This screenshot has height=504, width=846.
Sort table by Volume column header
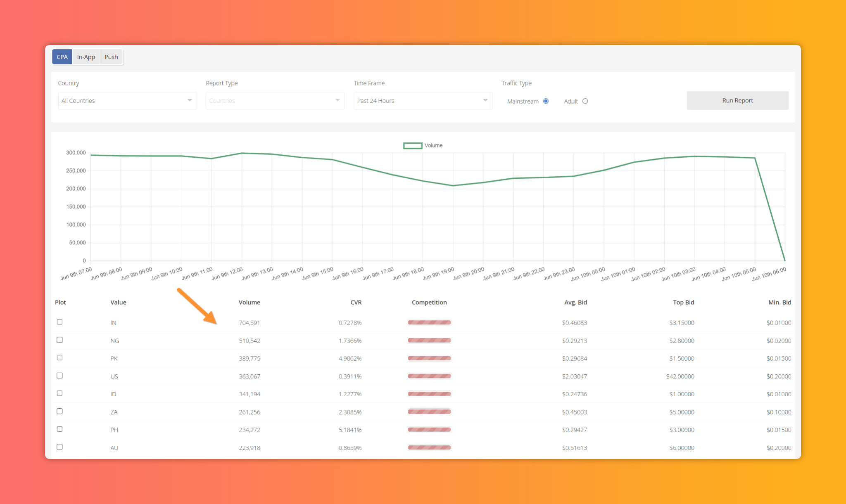click(249, 302)
